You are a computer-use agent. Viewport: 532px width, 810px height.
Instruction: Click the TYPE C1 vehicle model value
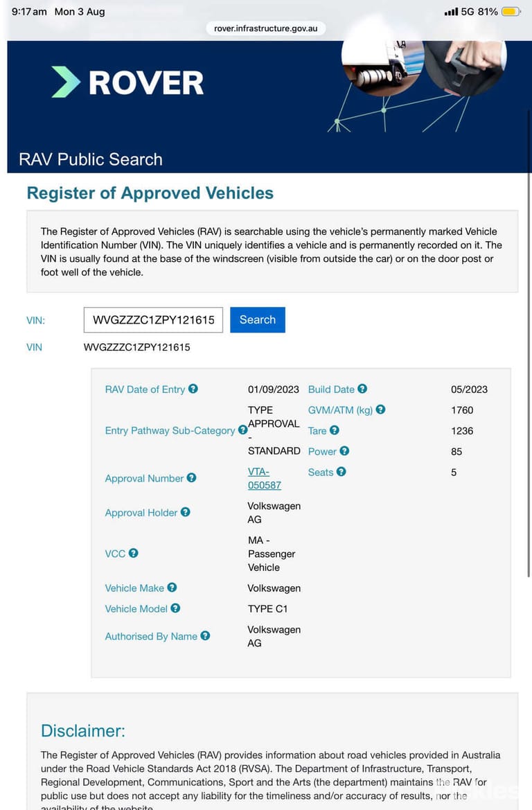point(267,608)
